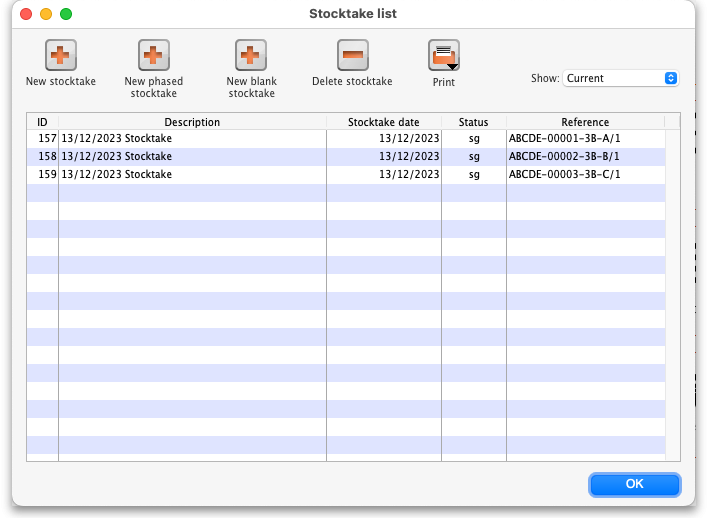Sort by Stocktake date column header
This screenshot has height=518, width=708.
point(383,122)
